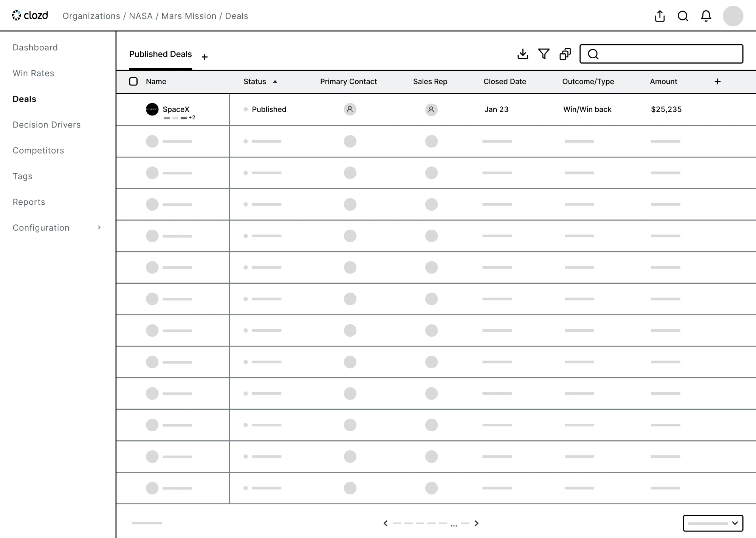Go to Dashboard in sidebar
The height and width of the screenshot is (538, 756).
(35, 47)
